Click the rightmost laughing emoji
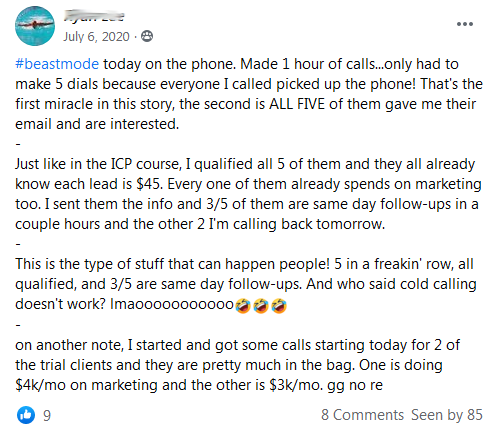The image size is (497, 430). [x=279, y=306]
